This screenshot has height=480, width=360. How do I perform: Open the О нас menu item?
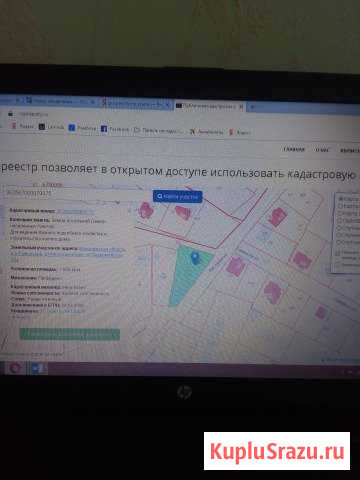(322, 150)
